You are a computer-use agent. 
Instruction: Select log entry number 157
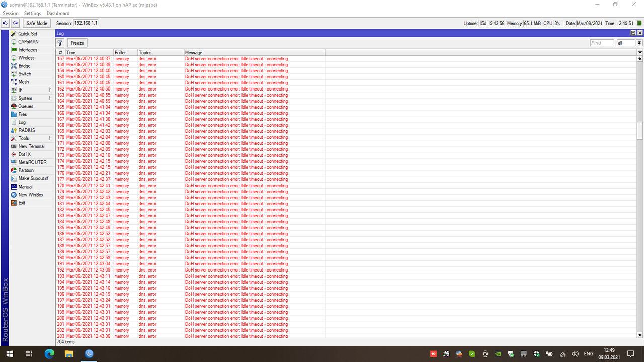[x=346, y=59]
